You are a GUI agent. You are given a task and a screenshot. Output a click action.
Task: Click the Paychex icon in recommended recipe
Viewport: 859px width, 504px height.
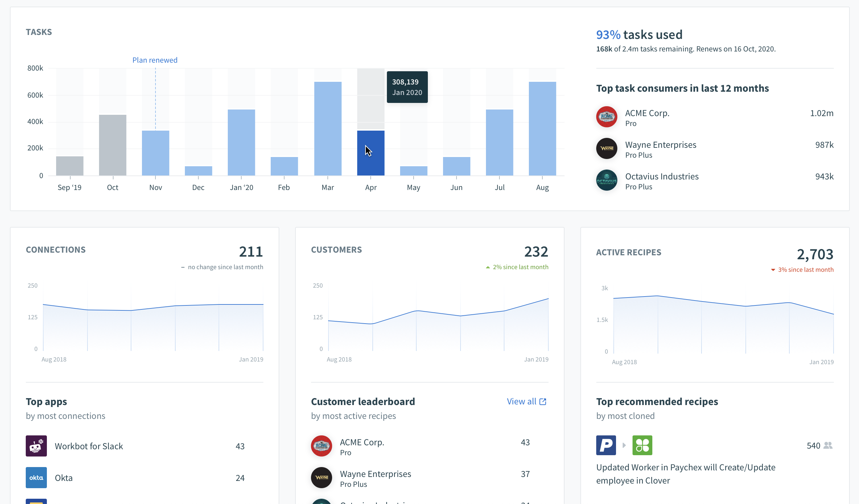pos(606,445)
